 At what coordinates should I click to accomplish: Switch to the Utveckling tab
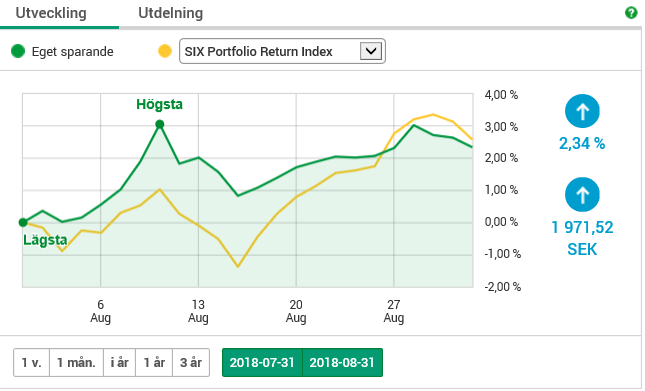pos(51,13)
